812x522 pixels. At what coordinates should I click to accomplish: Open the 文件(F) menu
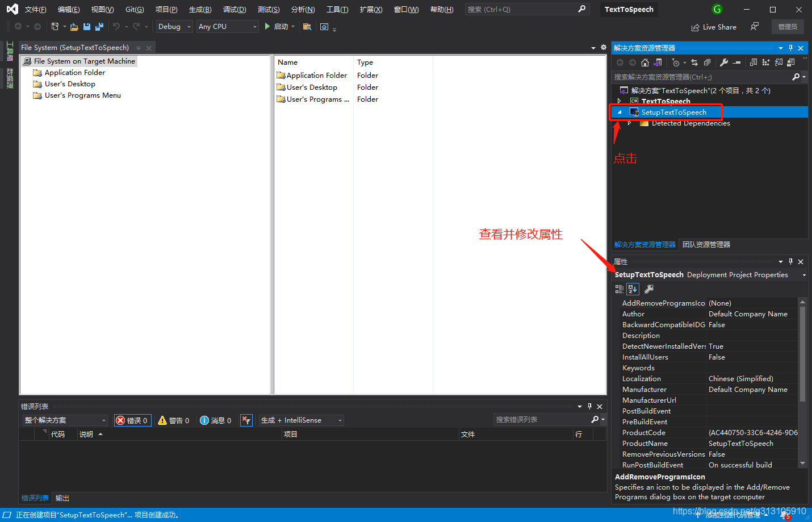pyautogui.click(x=35, y=9)
